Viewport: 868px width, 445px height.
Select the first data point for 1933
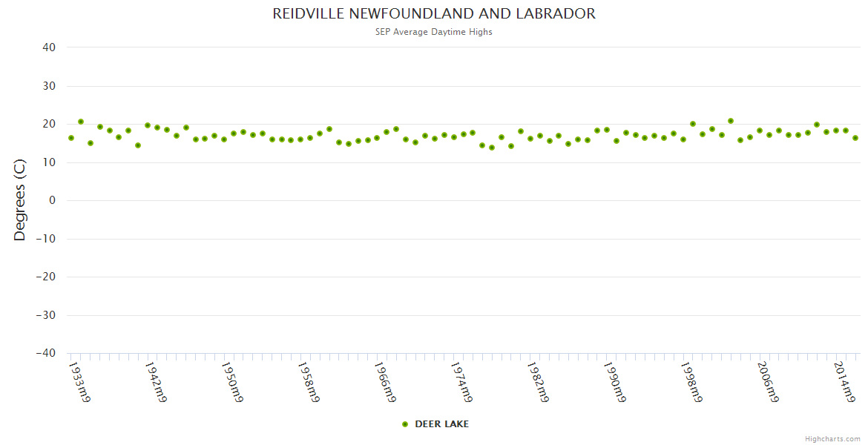(71, 138)
